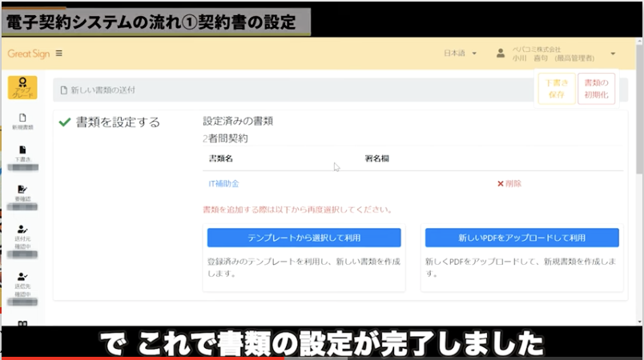Image resolution: width=644 pixels, height=360 pixels.
Task: Delete the IT補助金 document with 削除
Action: [509, 183]
